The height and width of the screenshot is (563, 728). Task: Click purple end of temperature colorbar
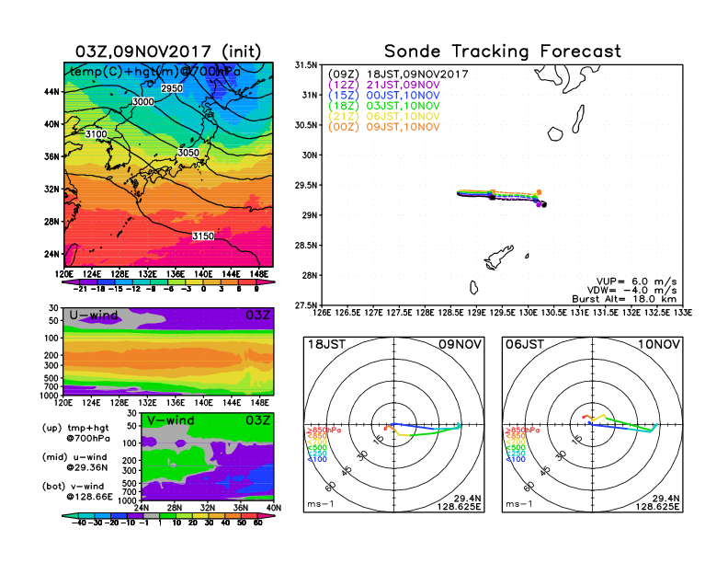pos(70,282)
